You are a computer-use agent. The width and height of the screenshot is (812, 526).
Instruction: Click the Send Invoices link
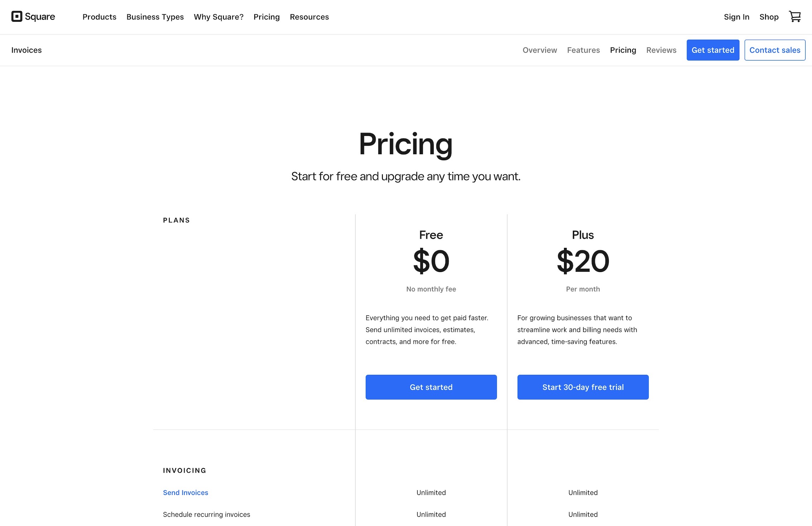(185, 492)
